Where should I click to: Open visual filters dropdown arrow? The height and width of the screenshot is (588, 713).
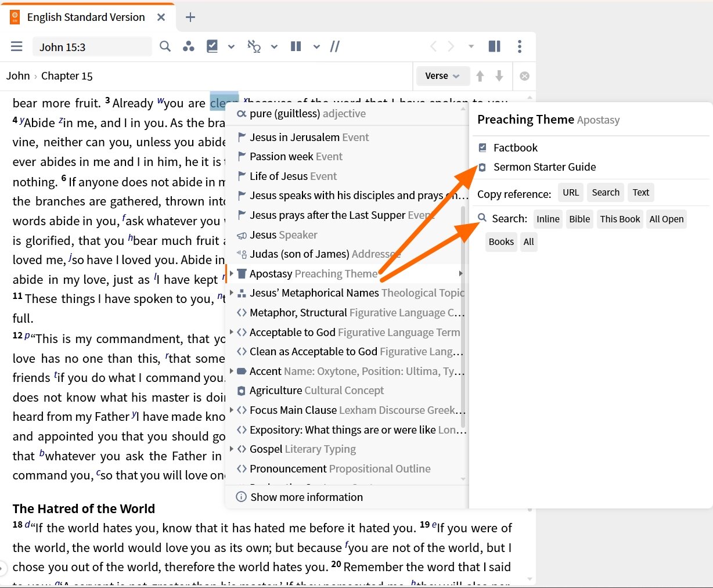pyautogui.click(x=275, y=46)
